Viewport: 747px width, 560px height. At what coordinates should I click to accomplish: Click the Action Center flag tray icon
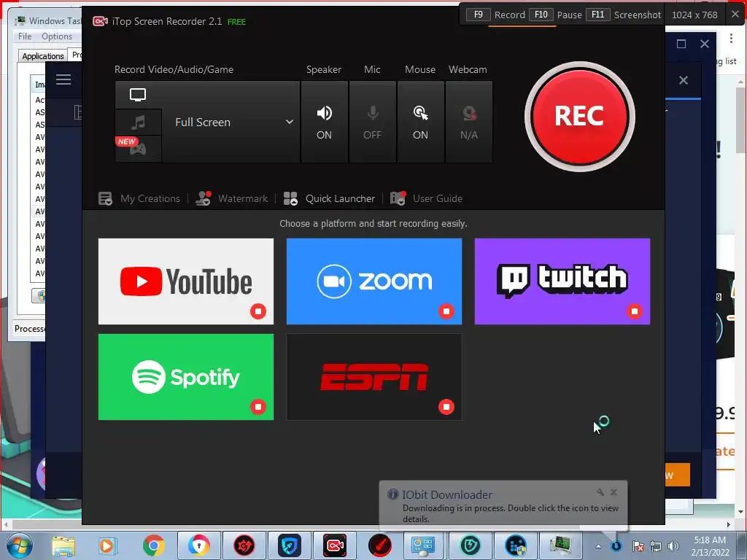tap(638, 546)
